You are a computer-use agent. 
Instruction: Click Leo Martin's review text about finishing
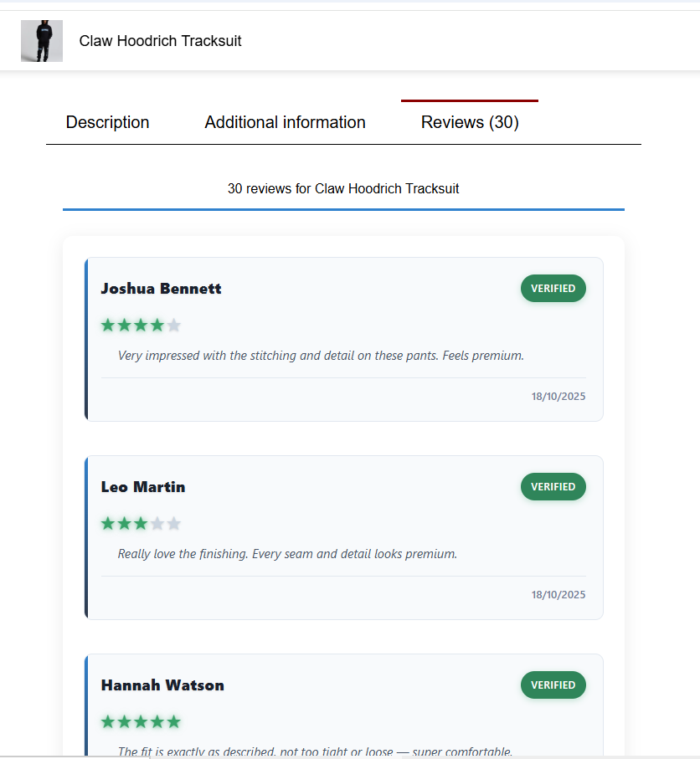point(287,554)
